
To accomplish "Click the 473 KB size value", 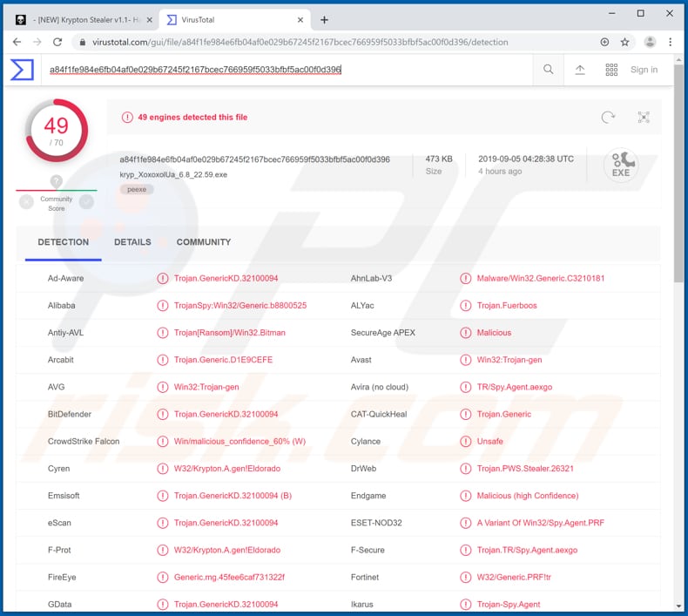I will (x=439, y=159).
